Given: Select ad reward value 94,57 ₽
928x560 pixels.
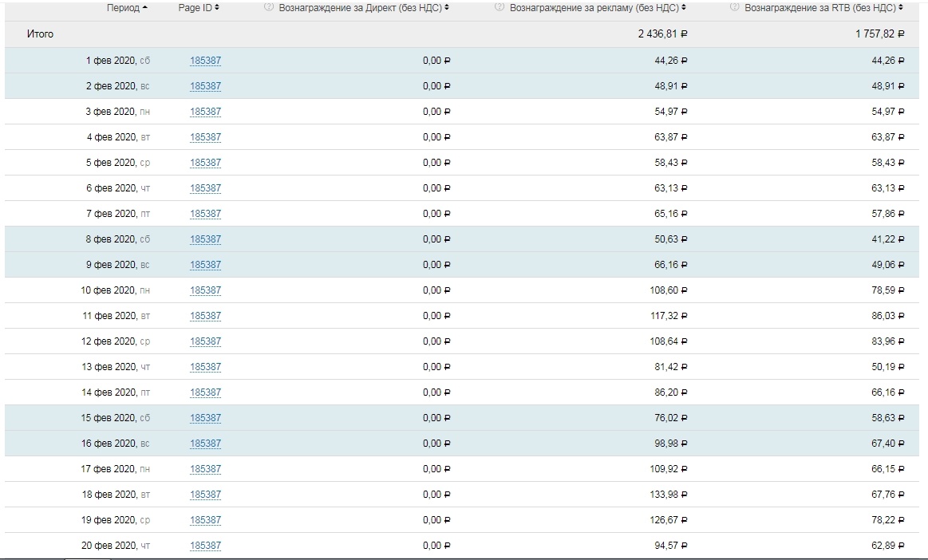Looking at the screenshot, I should click(671, 545).
